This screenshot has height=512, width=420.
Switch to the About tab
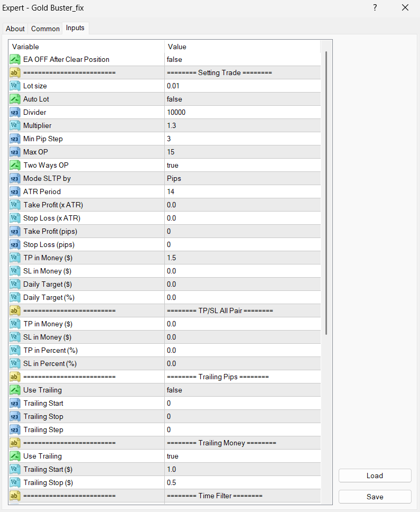15,29
